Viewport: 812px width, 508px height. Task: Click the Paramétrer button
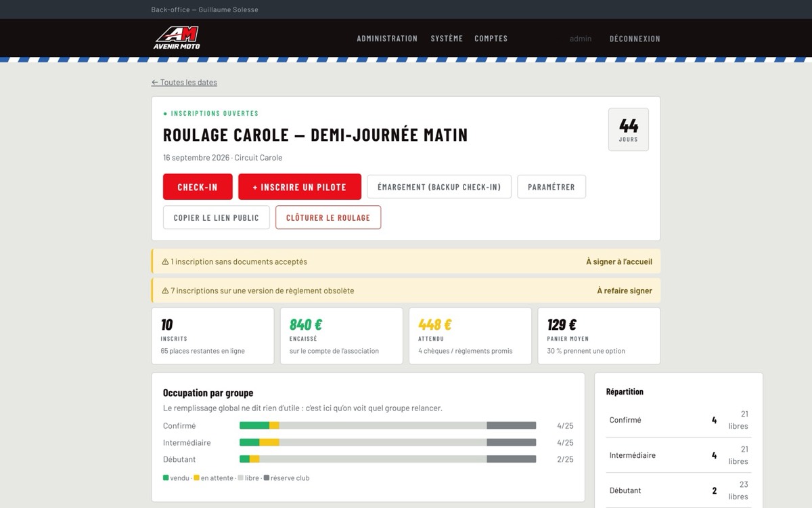click(551, 187)
